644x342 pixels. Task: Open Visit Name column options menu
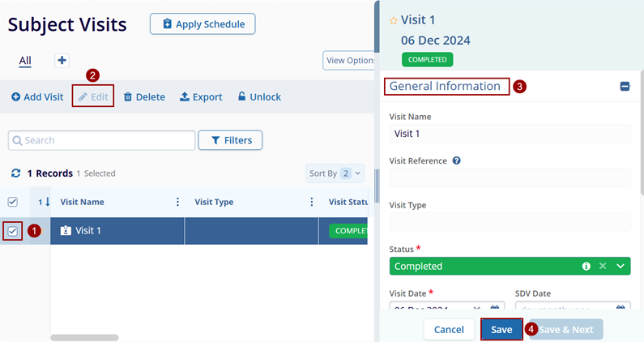(178, 202)
